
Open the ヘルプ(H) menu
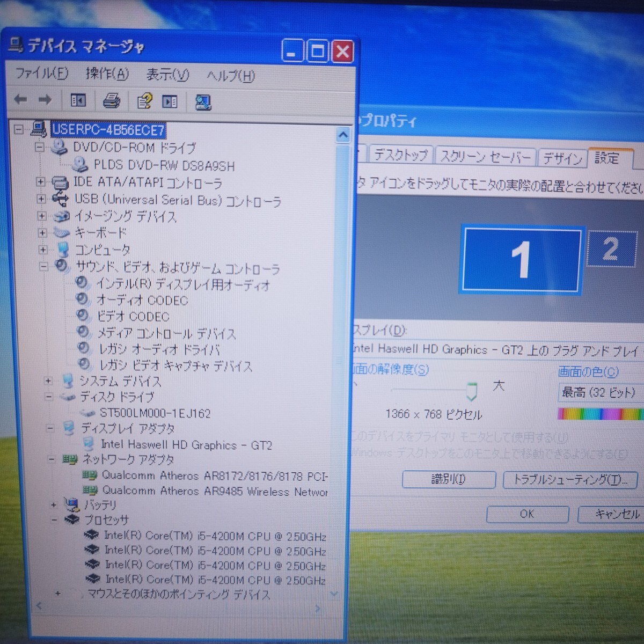231,76
